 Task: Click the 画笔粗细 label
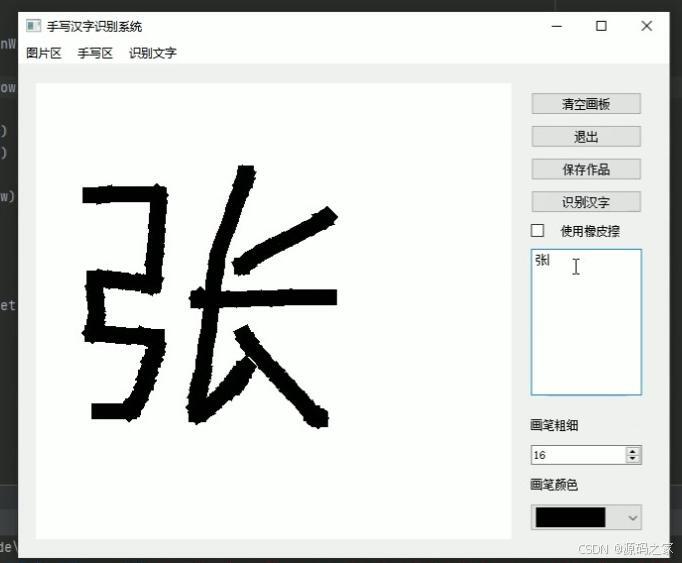[554, 425]
